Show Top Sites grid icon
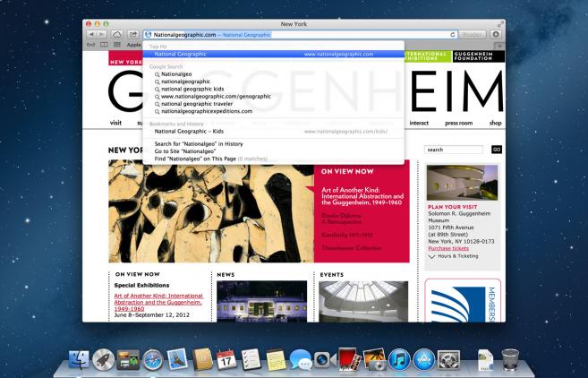This screenshot has width=588, height=378. (x=117, y=45)
